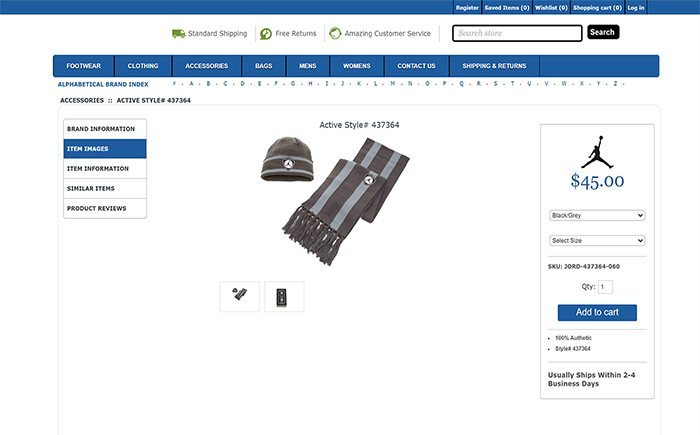Open the Mens menu

308,66
